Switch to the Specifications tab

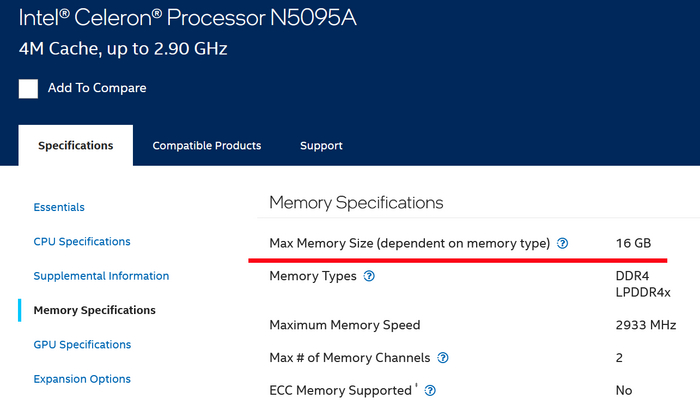coord(75,146)
